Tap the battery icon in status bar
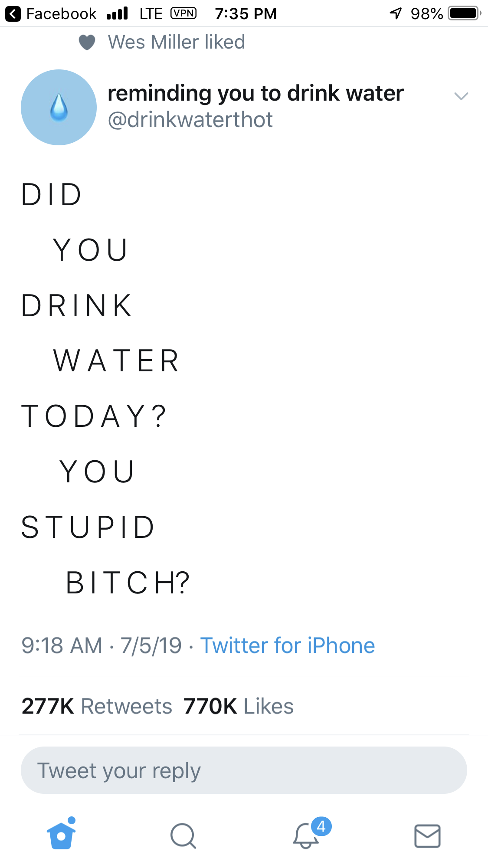This screenshot has height=868, width=488. (465, 13)
